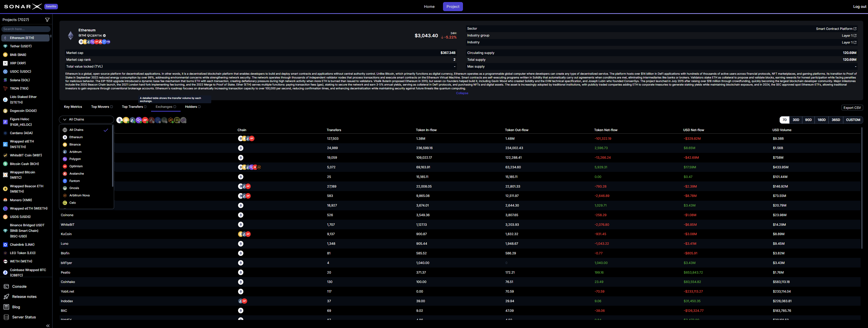Viewport: 868px width, 328px height.
Task: Open the projects filter funnel icon
Action: tap(47, 20)
